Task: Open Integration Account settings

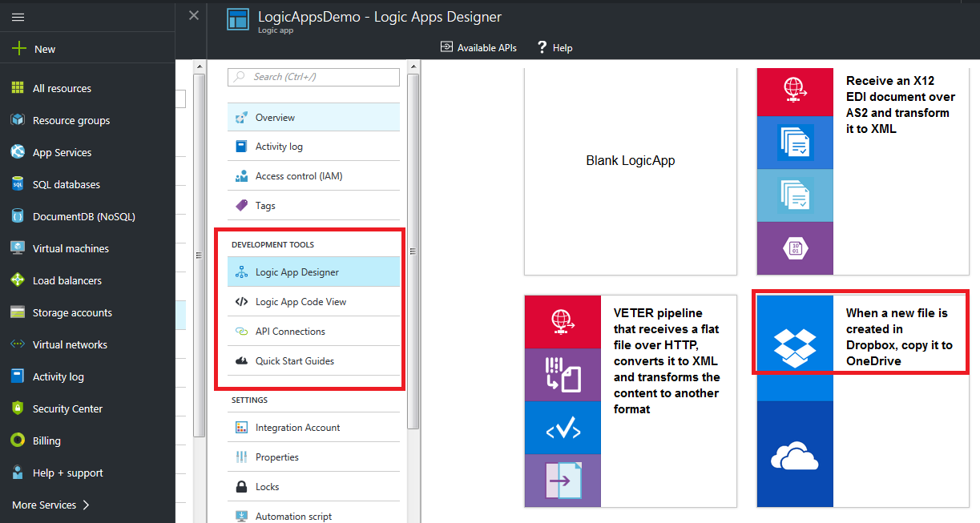Action: (x=313, y=428)
